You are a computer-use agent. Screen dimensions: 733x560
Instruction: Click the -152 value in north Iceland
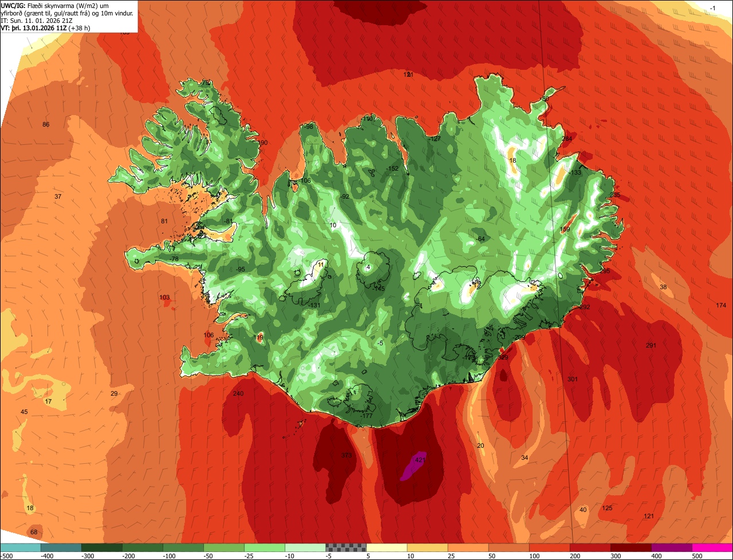click(x=392, y=168)
